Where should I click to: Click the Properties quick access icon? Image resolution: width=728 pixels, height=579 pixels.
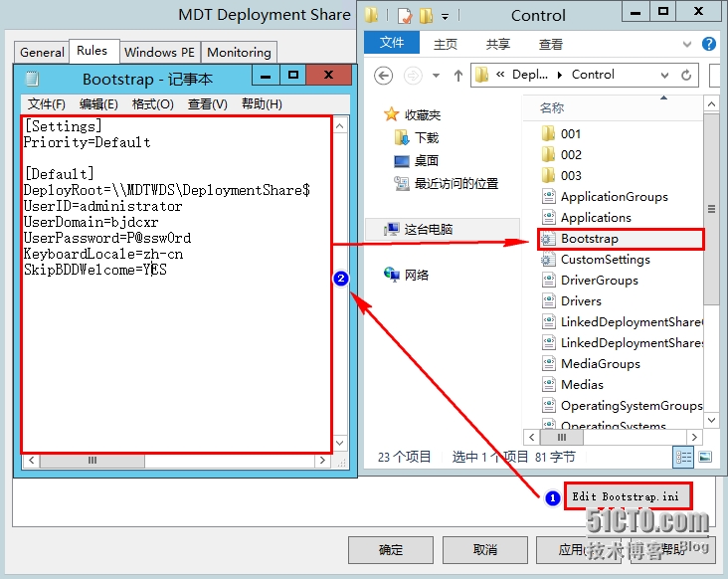405,16
